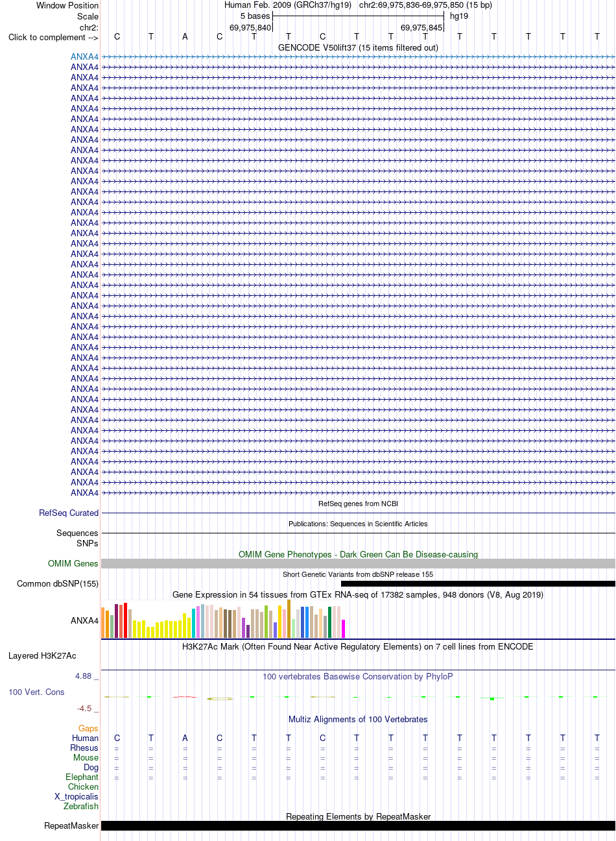
Task: Open 'Short Genetic Variants from dbSNP release 155' title
Action: (x=358, y=574)
